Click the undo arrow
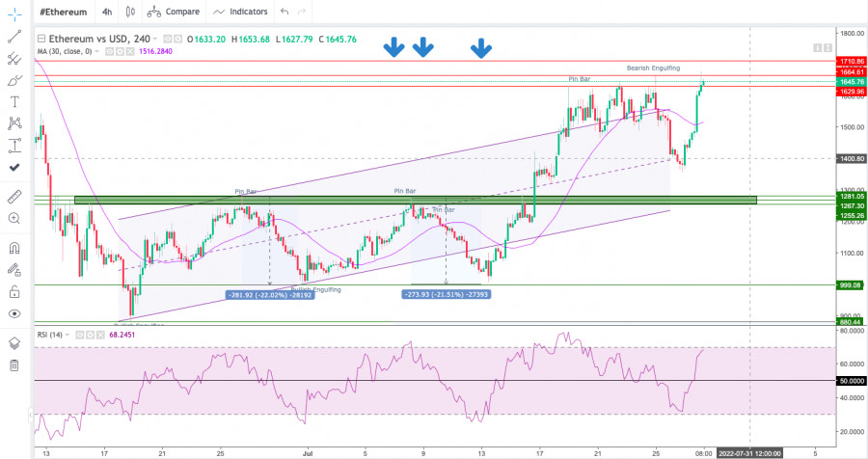Image resolution: width=868 pixels, height=459 pixels. [285, 12]
